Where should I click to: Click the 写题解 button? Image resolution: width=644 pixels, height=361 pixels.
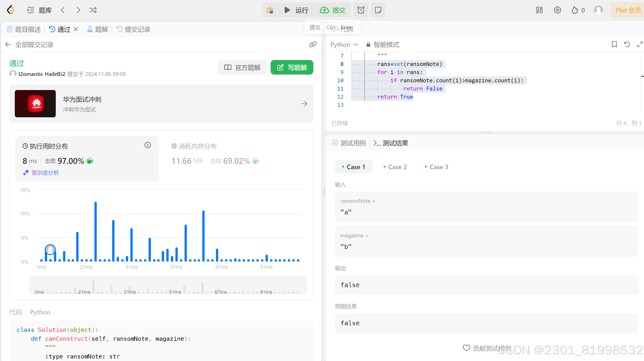coord(292,68)
